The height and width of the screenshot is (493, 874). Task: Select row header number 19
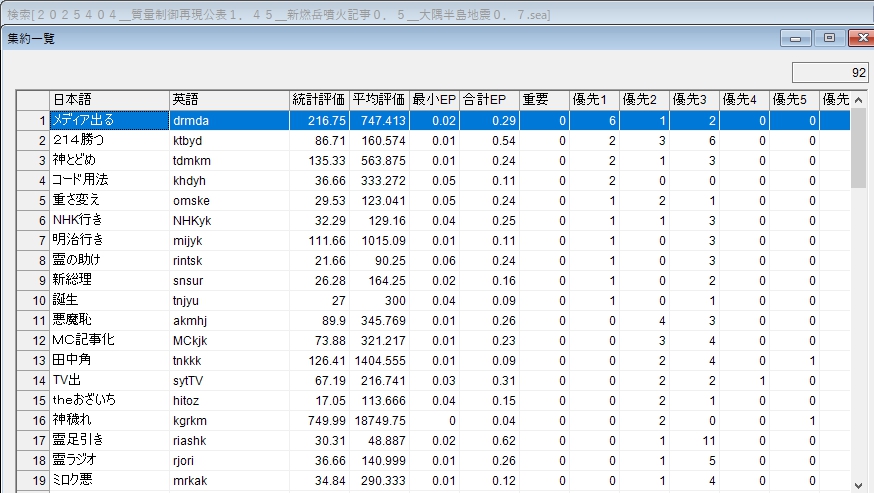(x=33, y=481)
